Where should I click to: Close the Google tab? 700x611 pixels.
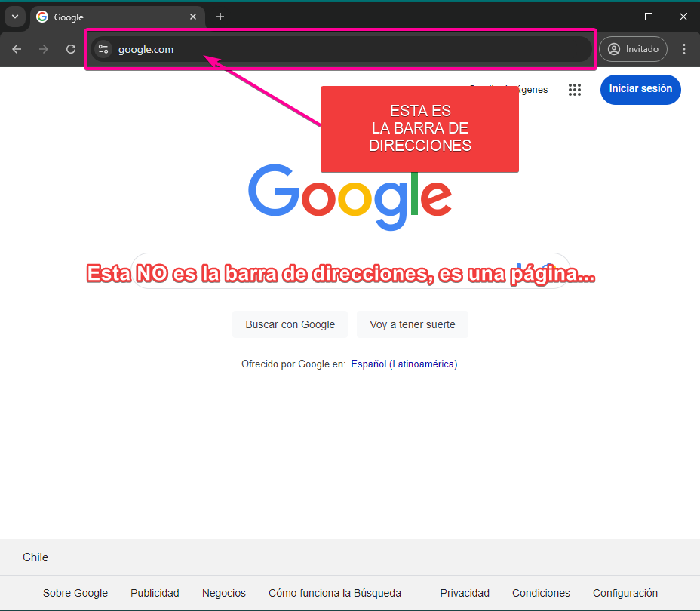coord(193,17)
